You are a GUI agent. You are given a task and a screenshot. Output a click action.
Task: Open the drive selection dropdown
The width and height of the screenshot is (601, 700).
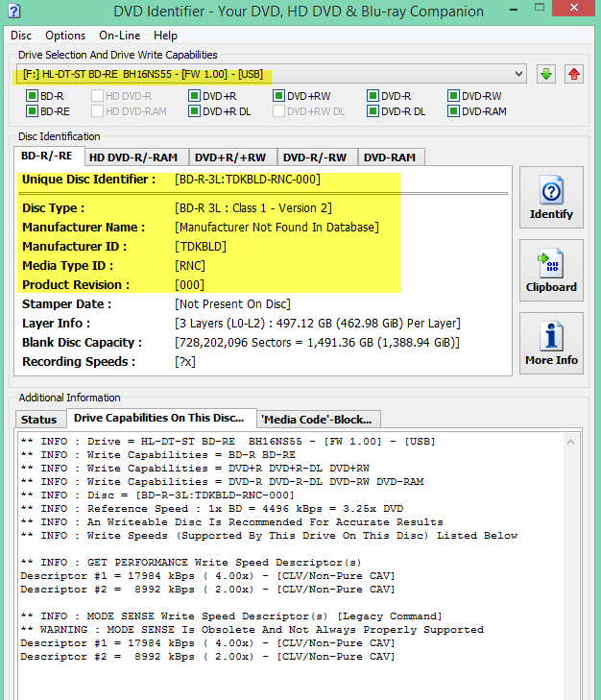272,74
